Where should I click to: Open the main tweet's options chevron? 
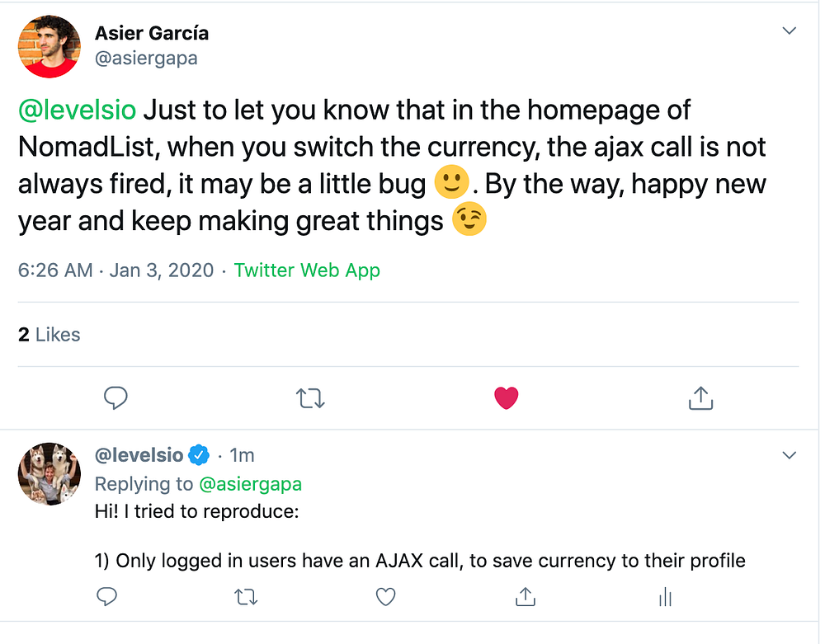click(789, 31)
